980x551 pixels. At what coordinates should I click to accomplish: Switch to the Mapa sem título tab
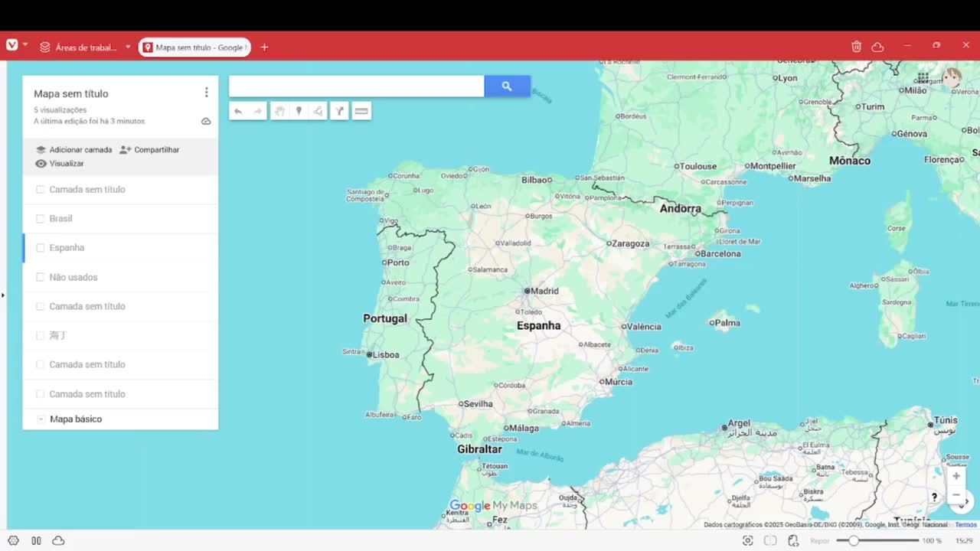[194, 47]
